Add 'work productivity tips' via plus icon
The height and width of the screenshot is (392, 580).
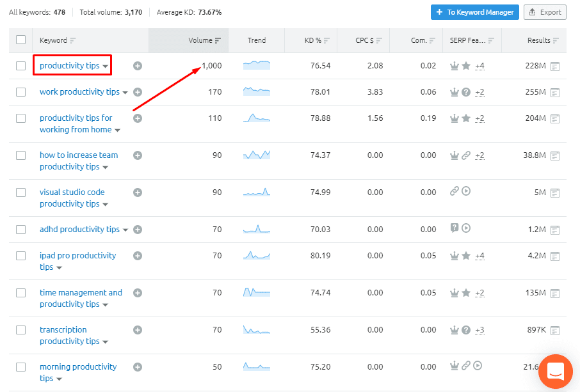pos(138,92)
